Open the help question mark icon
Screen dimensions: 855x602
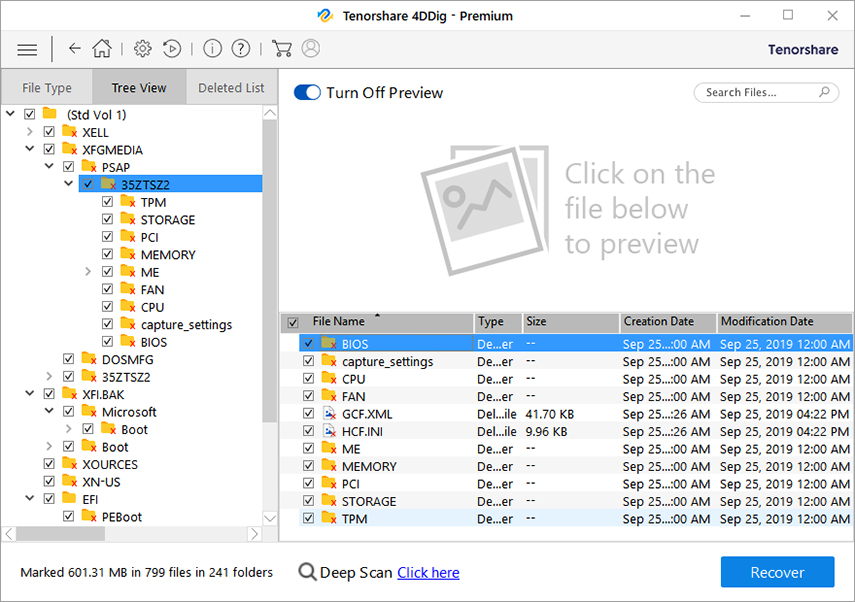[240, 49]
